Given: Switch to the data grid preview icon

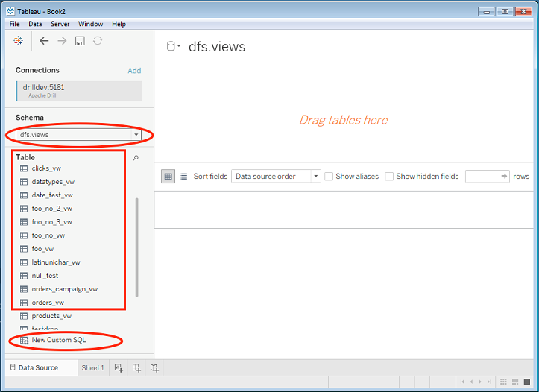Looking at the screenshot, I should click(x=168, y=177).
